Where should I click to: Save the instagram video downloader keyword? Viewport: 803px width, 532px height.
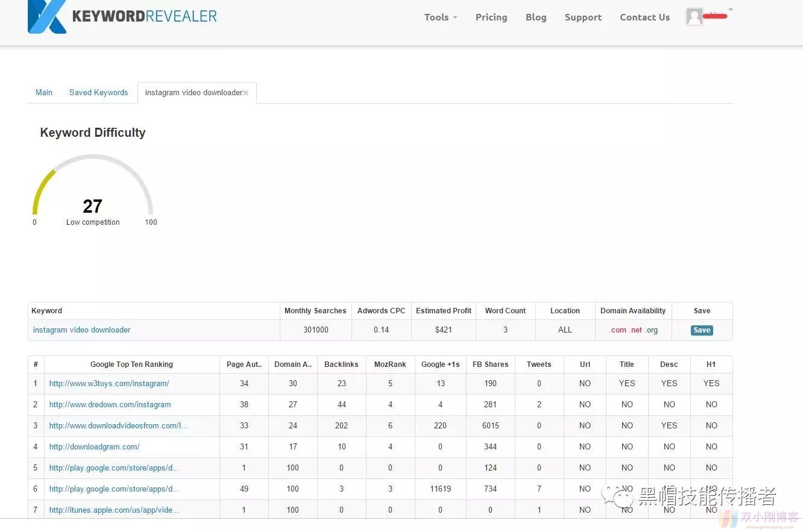pos(702,330)
